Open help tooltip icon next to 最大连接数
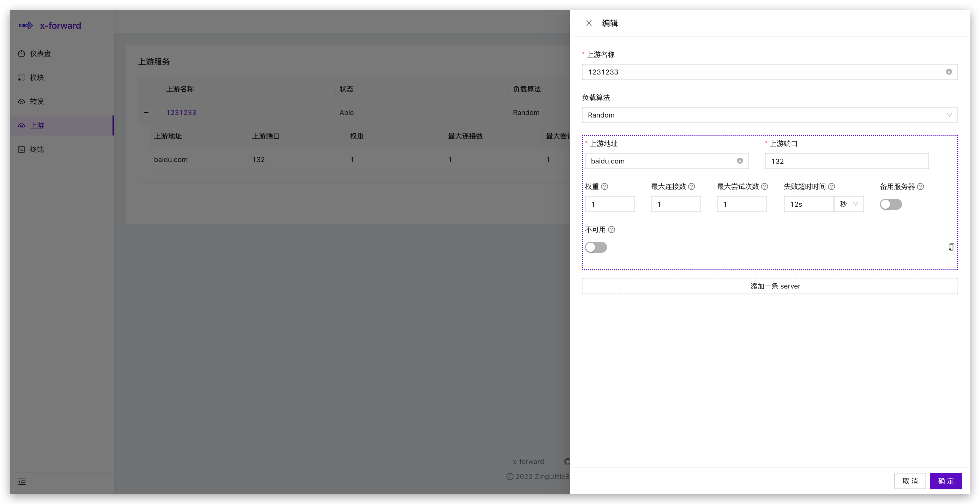 (x=692, y=186)
